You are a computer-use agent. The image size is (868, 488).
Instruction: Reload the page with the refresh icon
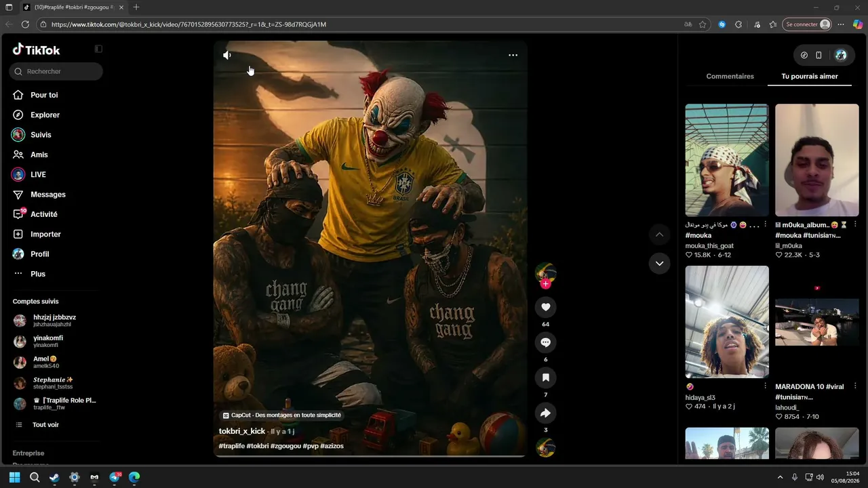[25, 24]
